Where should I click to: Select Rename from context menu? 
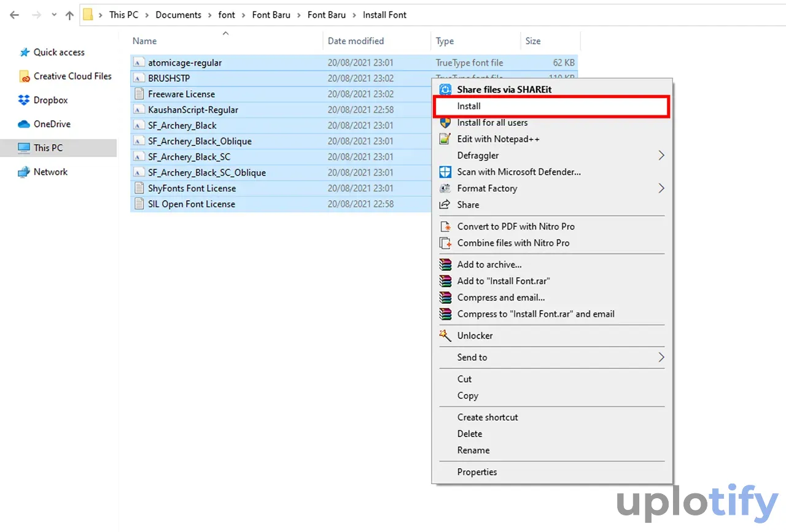(473, 450)
